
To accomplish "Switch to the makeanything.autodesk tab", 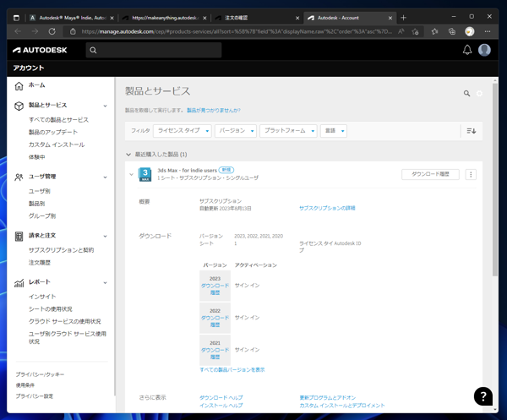I will tap(164, 18).
